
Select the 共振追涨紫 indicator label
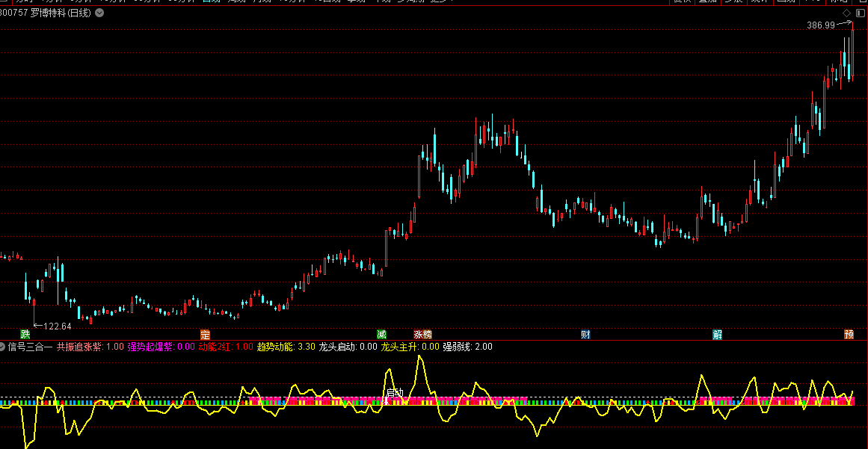click(x=80, y=347)
